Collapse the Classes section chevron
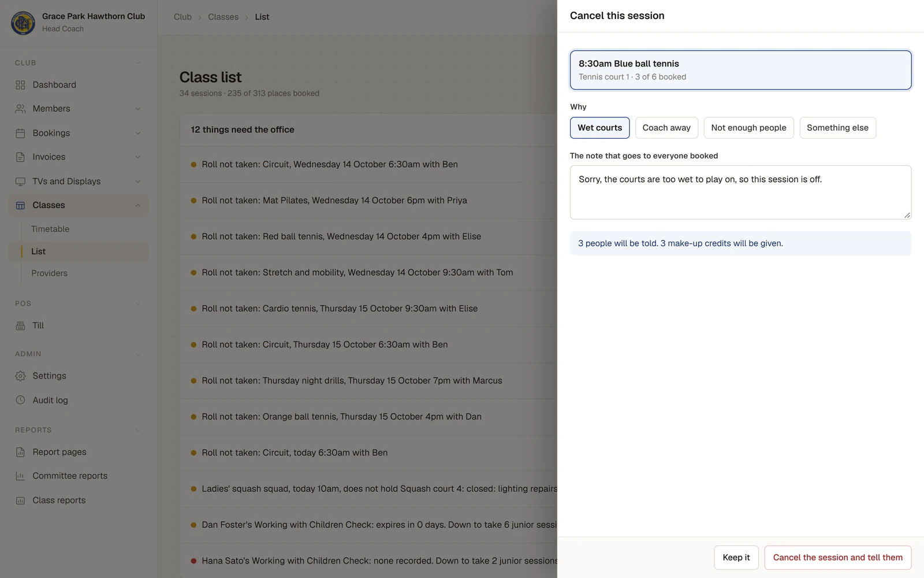 point(138,205)
